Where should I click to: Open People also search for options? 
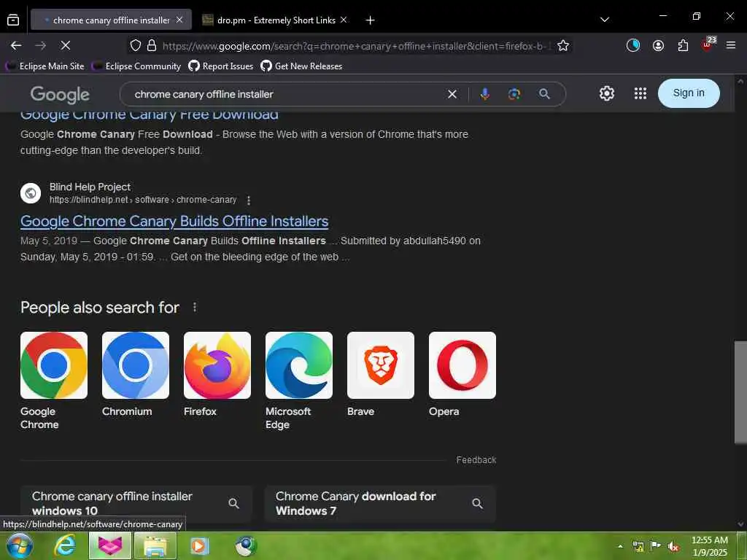click(x=194, y=307)
